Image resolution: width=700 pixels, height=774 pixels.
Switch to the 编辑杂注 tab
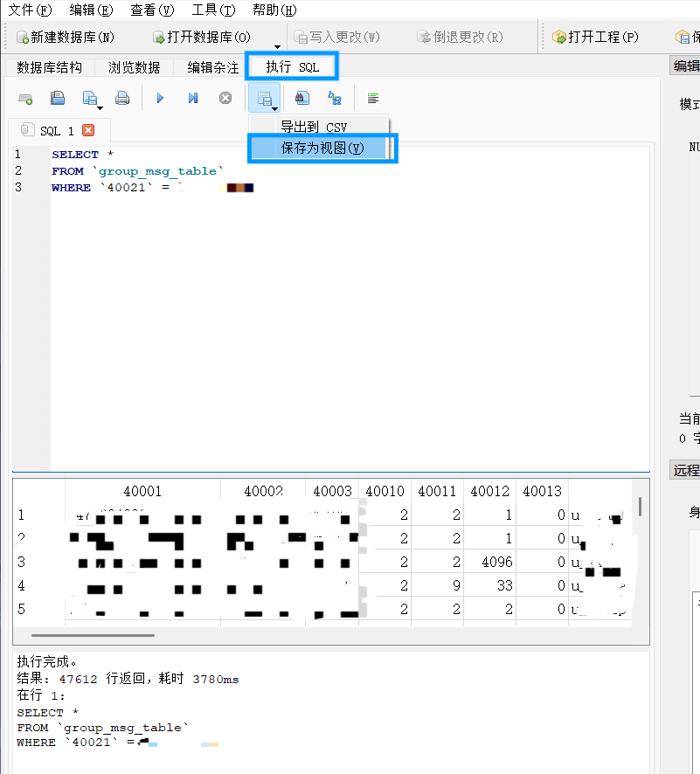[212, 67]
